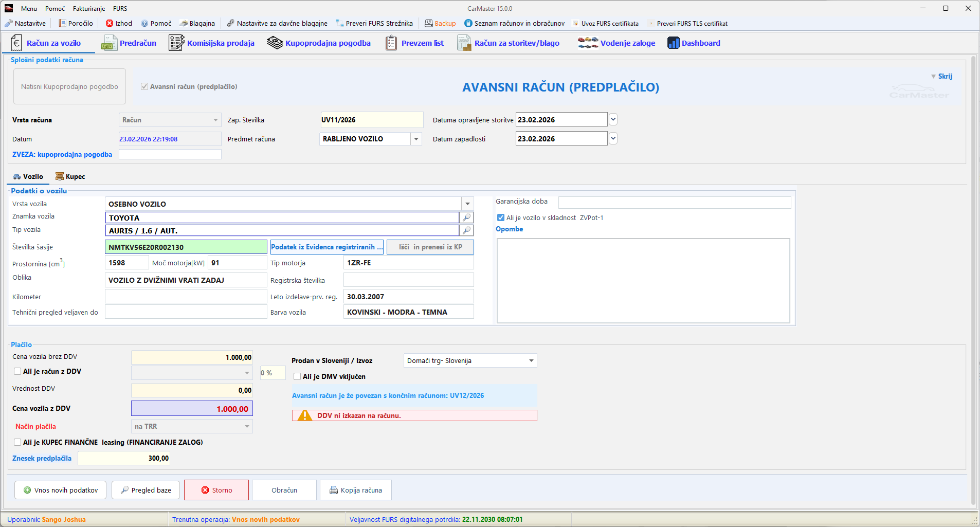The height and width of the screenshot is (527, 980).
Task: Click the Znesek predplačila amount field
Action: (124, 458)
